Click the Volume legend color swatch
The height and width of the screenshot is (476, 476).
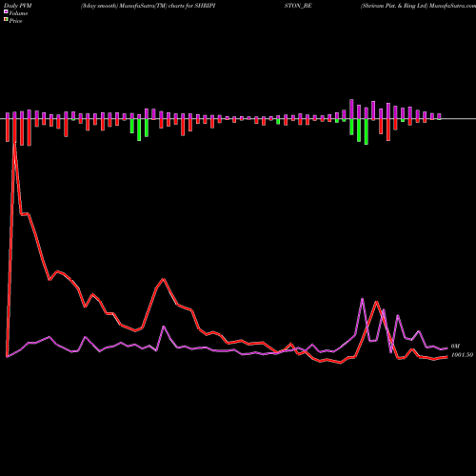[6, 11]
